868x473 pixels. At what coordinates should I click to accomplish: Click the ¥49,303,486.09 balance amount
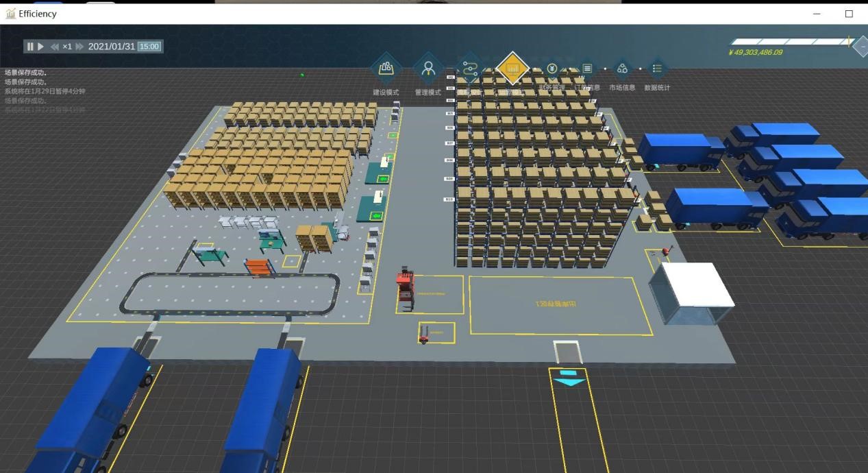tap(755, 53)
